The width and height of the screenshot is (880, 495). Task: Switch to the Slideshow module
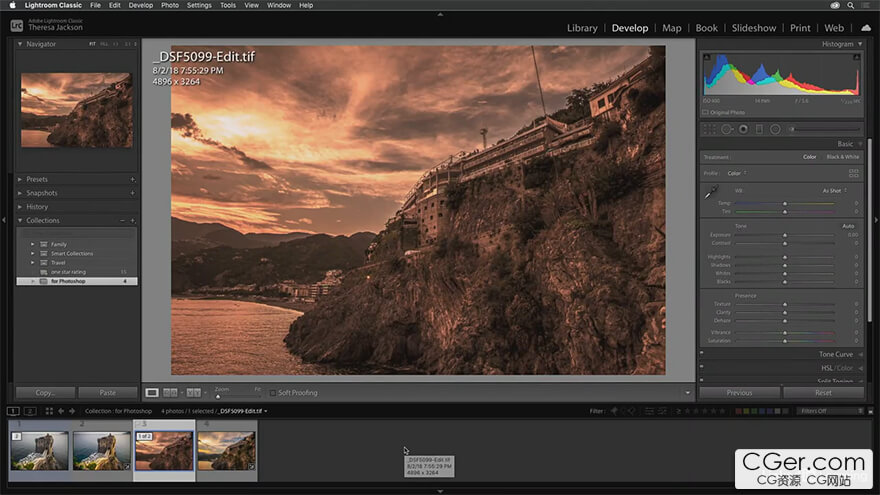(754, 28)
